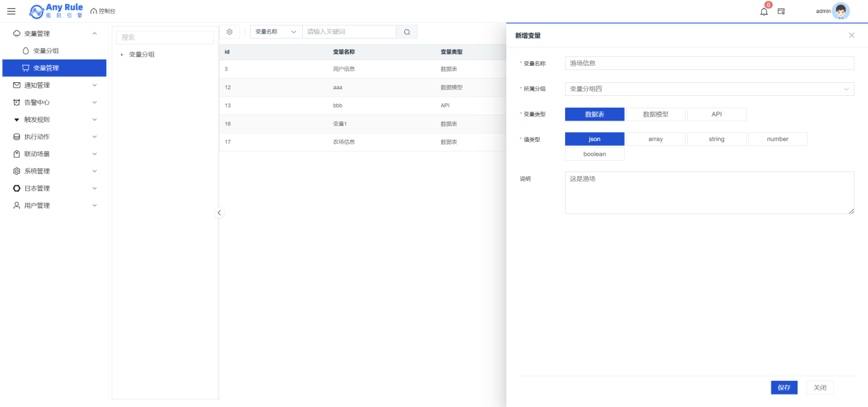Click the magnifier search icon button
The image size is (868, 407).
pyautogui.click(x=407, y=32)
